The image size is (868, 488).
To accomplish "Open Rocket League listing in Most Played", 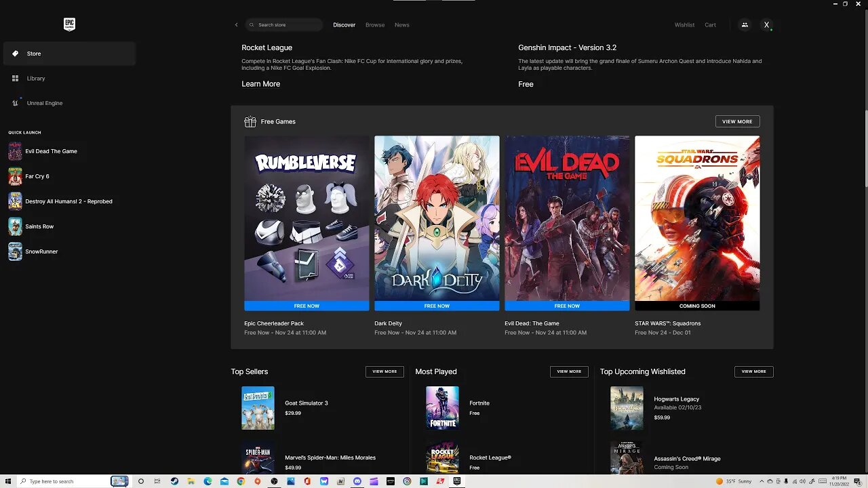I will 501,458.
